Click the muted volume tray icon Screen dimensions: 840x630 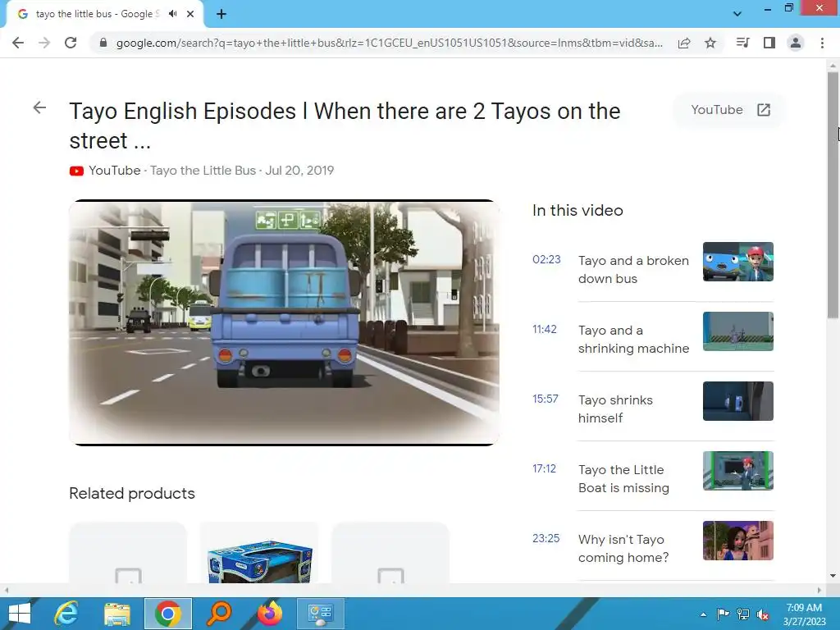pyautogui.click(x=763, y=614)
